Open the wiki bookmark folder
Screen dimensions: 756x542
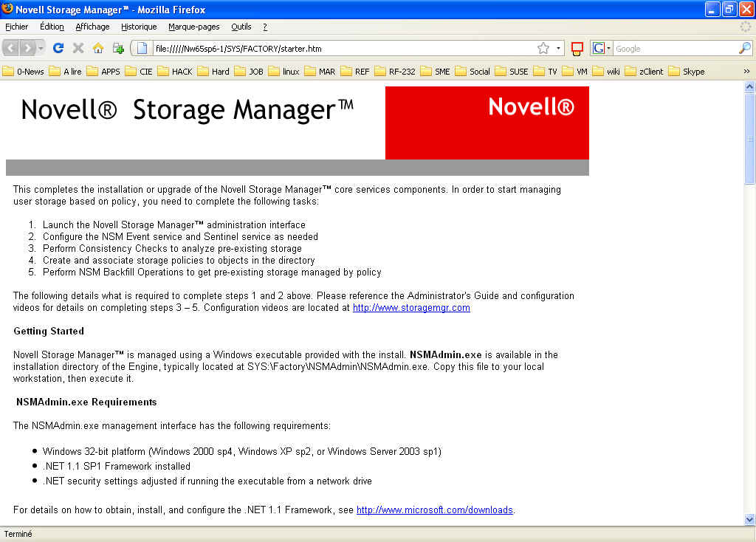pyautogui.click(x=607, y=72)
